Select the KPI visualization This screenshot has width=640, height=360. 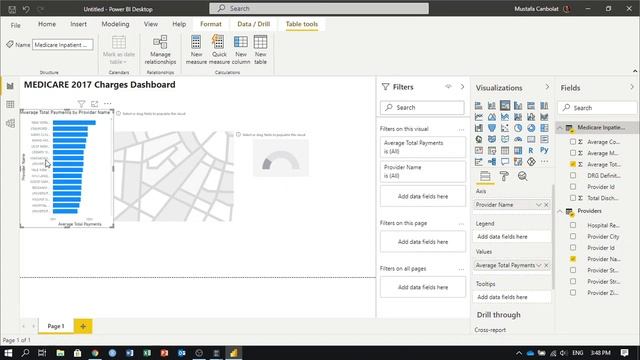(479, 151)
